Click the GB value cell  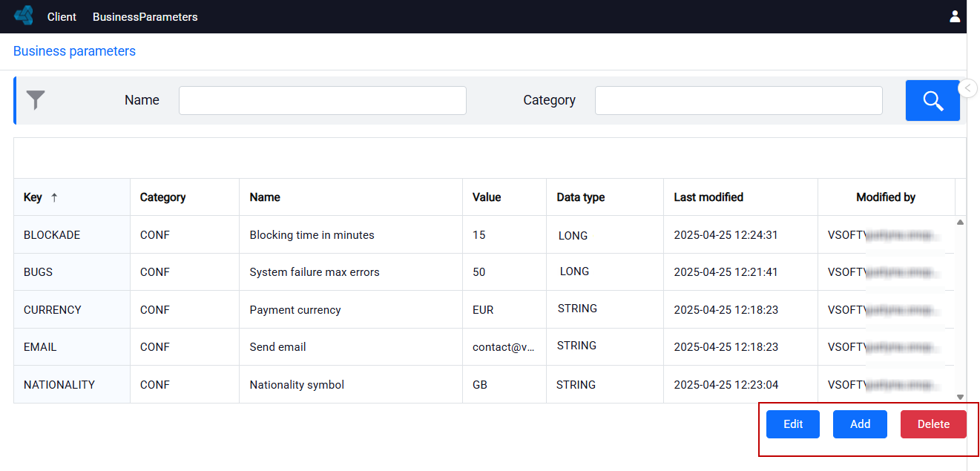coord(504,385)
